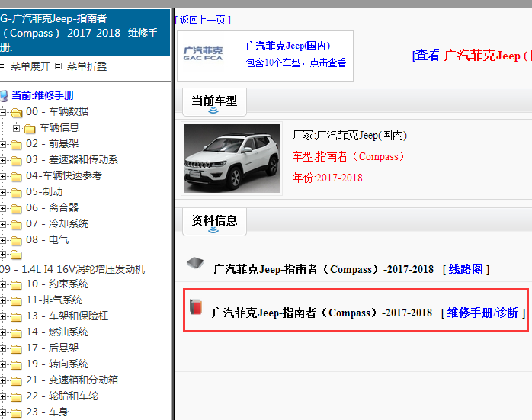Click the 22 - 轮胎和车轮 folder icon
Screen dimensions: 532x420
click(x=16, y=396)
